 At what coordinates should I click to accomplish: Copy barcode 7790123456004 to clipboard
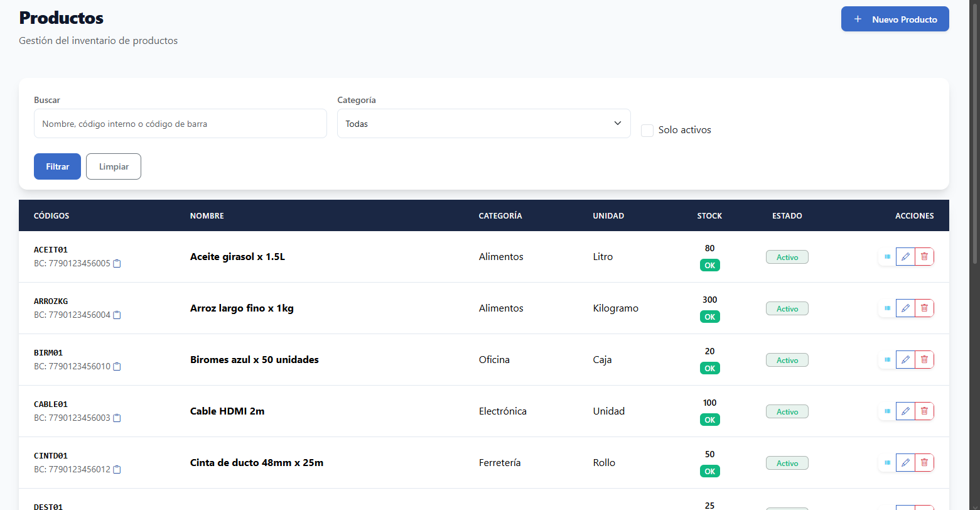(117, 315)
